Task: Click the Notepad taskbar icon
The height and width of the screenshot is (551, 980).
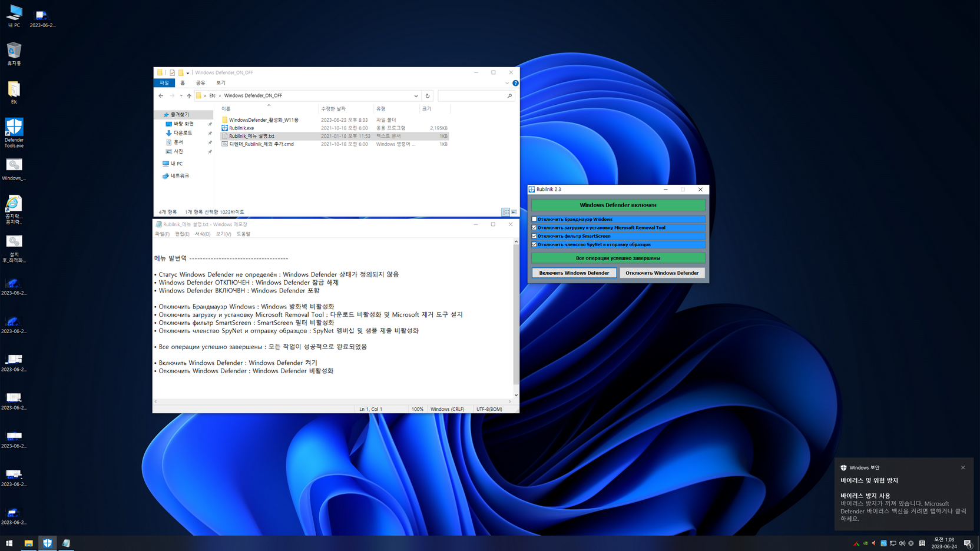Action: tap(66, 543)
